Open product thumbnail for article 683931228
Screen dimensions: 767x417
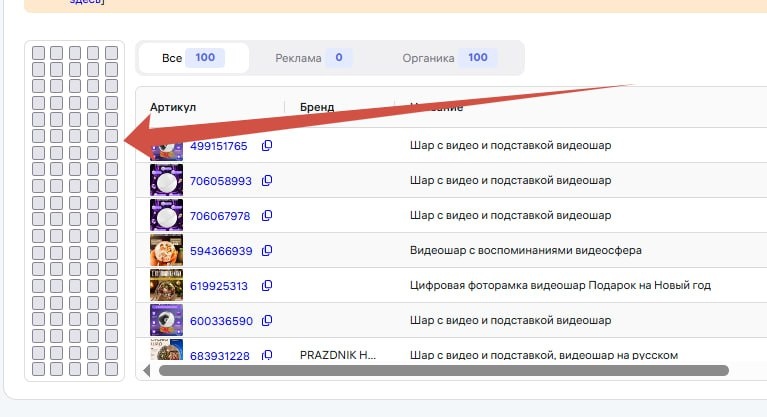pos(166,350)
